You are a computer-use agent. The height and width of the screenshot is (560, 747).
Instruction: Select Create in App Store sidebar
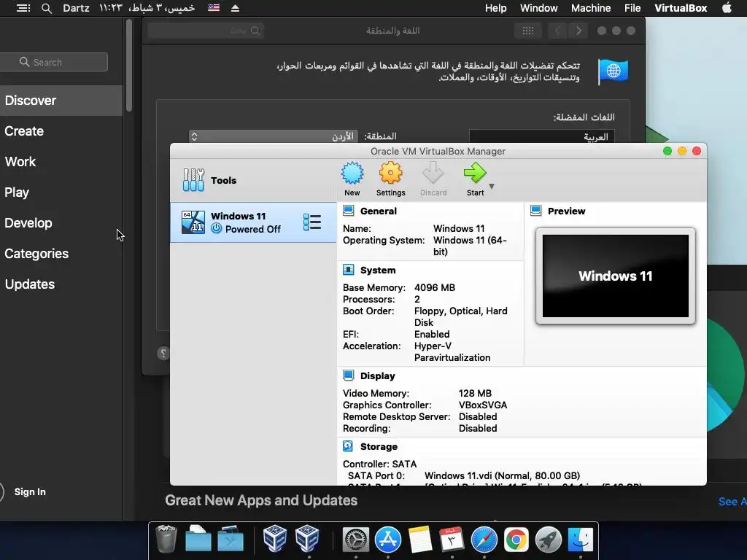click(61, 131)
